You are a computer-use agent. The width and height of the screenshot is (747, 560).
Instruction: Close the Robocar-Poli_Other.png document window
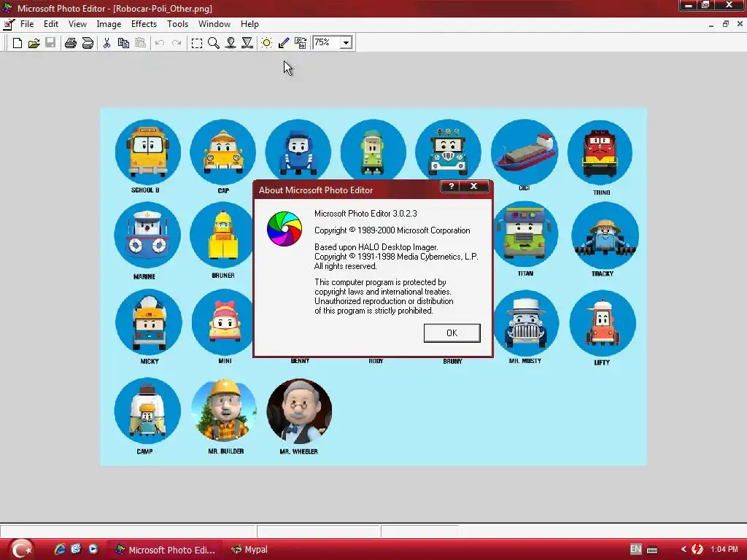click(x=740, y=24)
